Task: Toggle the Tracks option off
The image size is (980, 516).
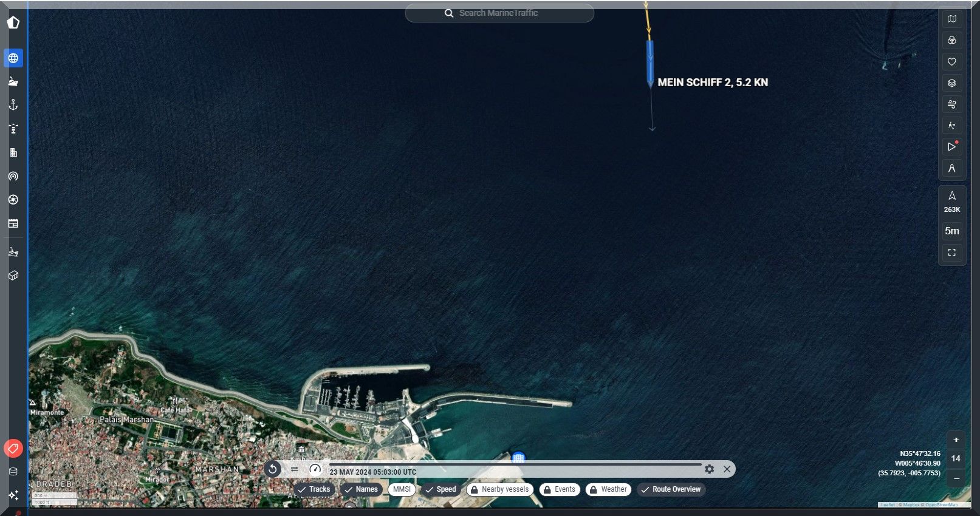Action: pos(314,489)
